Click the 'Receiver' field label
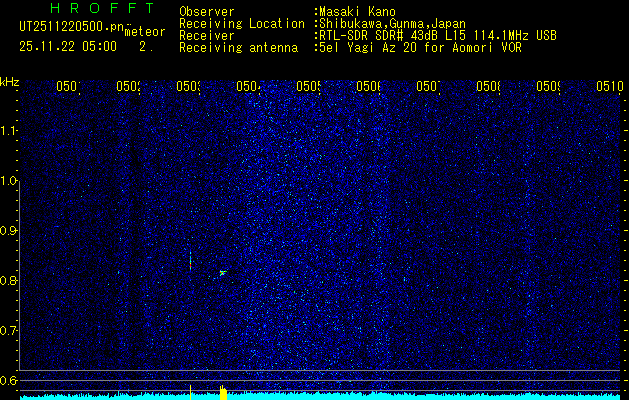Viewport: 629px width, 400px height. click(207, 36)
